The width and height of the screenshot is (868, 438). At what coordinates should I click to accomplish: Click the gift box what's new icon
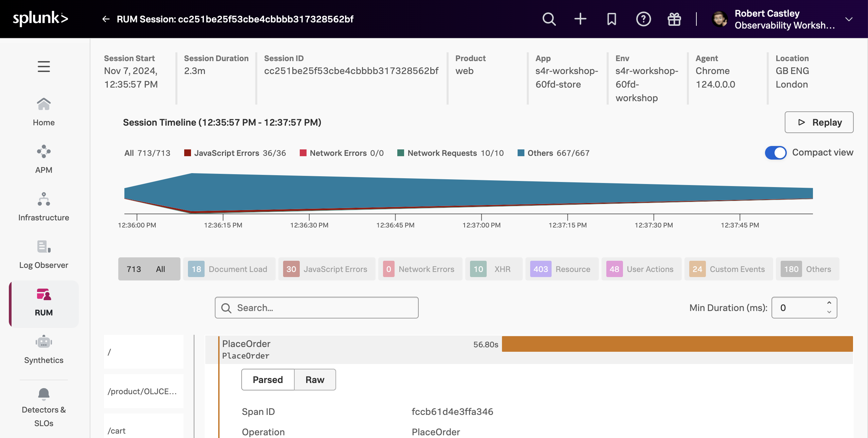pyautogui.click(x=674, y=19)
